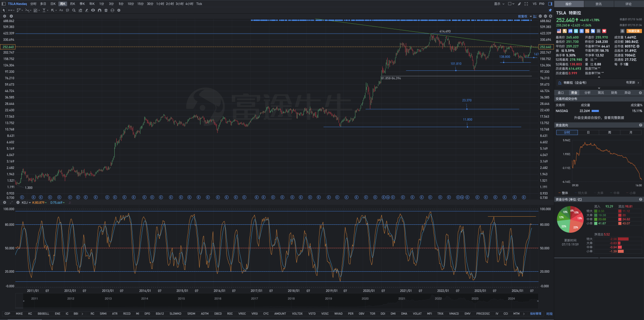Expand the channel drawing tools dropdown
Image resolution: width=644 pixels, height=320 pixels.
22,10
